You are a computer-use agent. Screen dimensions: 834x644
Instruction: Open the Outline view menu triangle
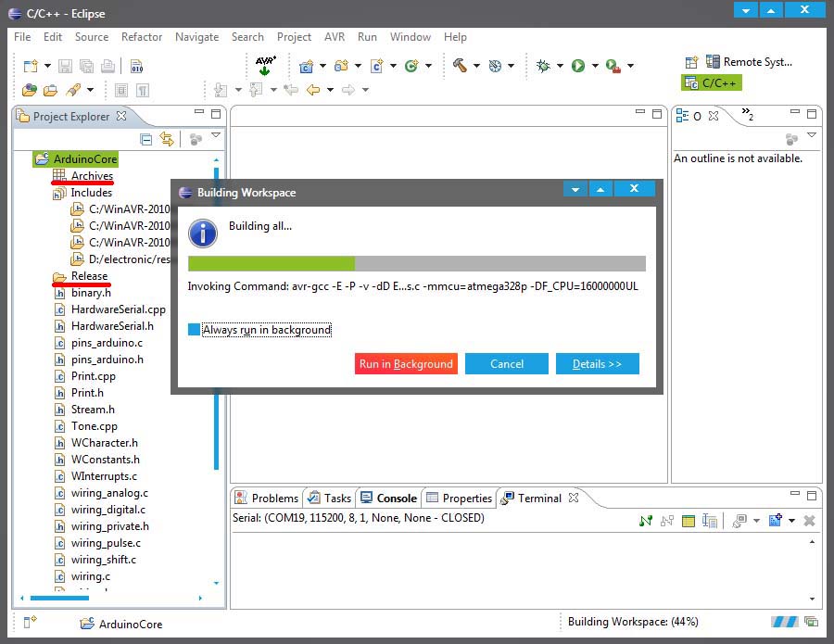tap(812, 135)
